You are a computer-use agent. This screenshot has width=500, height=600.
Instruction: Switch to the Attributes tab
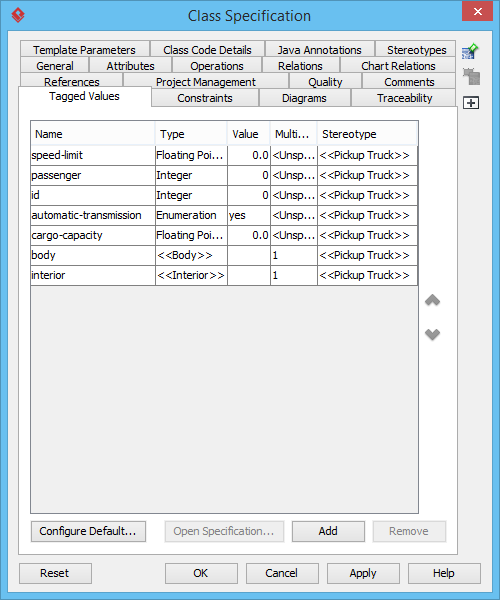pyautogui.click(x=130, y=66)
